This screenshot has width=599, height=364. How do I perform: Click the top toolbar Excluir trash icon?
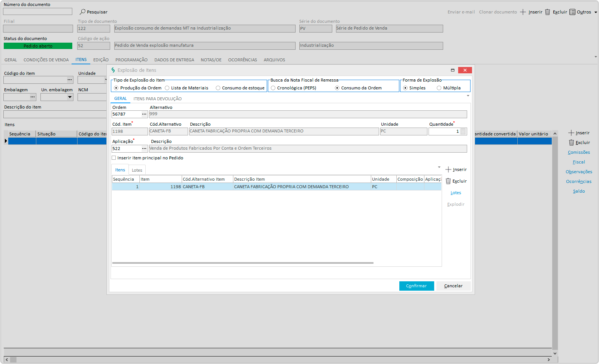point(547,12)
